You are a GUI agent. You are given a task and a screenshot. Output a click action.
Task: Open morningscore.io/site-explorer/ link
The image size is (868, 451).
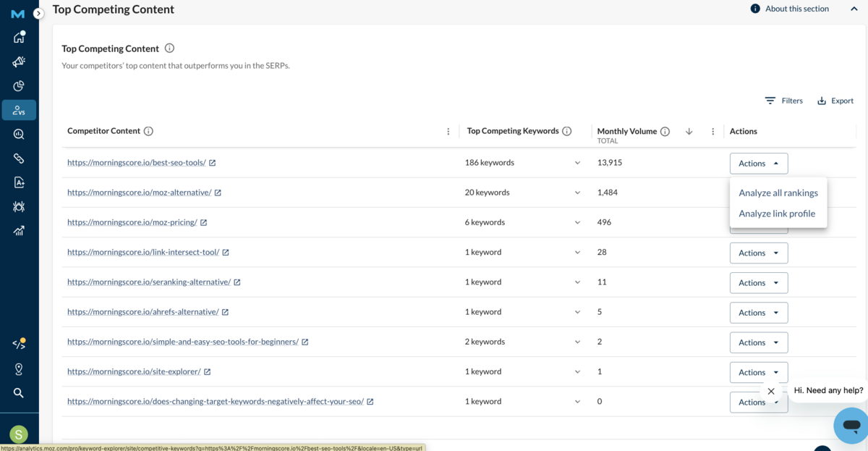point(134,371)
